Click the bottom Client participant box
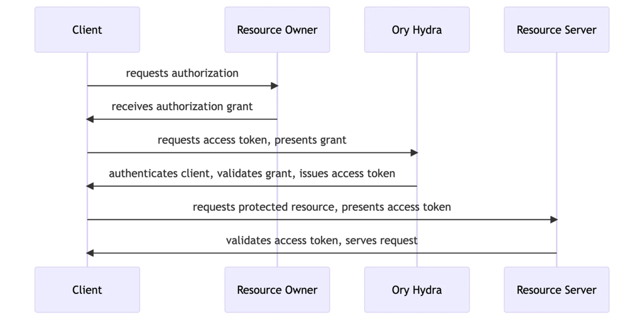 point(87,289)
